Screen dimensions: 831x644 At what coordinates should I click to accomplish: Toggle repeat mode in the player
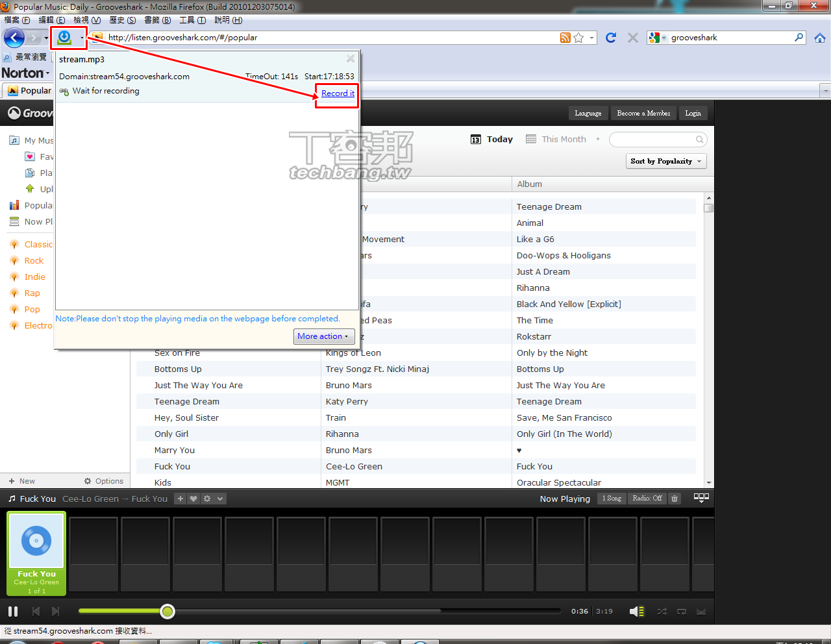[x=682, y=611]
